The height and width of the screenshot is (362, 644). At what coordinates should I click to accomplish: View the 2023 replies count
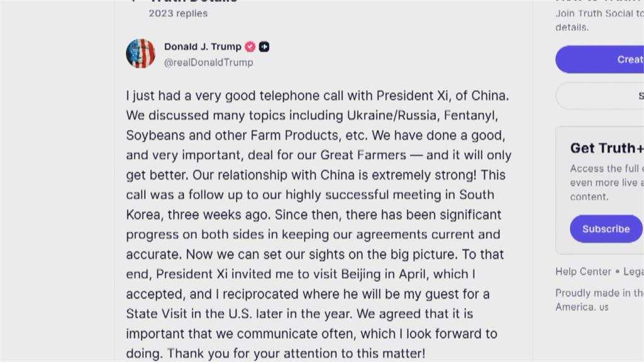[178, 13]
